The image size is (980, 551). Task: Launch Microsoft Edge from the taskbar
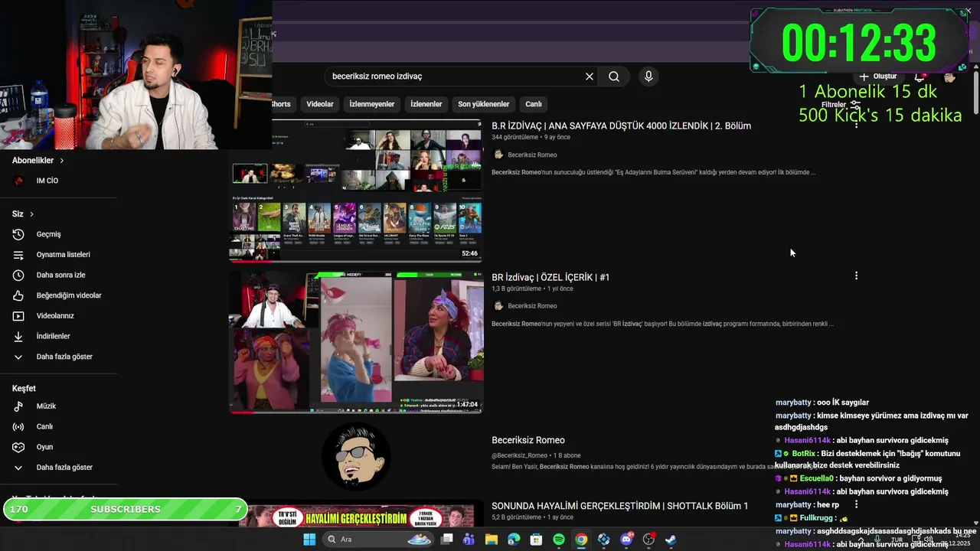[514, 540]
